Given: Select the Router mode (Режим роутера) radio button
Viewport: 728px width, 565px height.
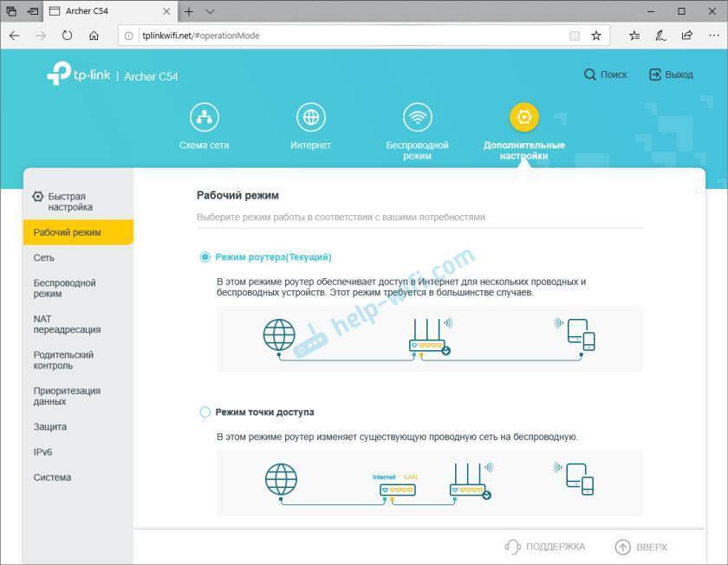Looking at the screenshot, I should coord(205,257).
